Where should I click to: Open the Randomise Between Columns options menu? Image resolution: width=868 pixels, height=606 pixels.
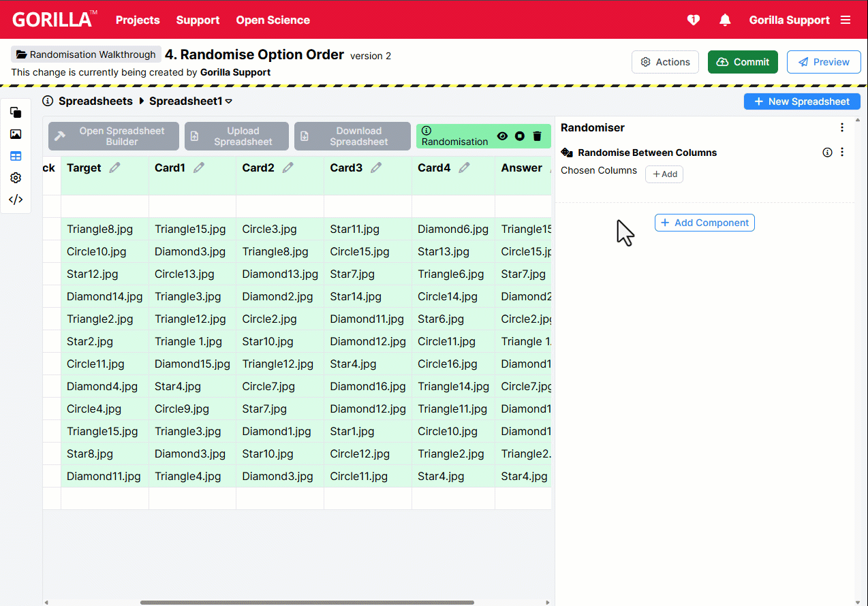[x=842, y=152]
